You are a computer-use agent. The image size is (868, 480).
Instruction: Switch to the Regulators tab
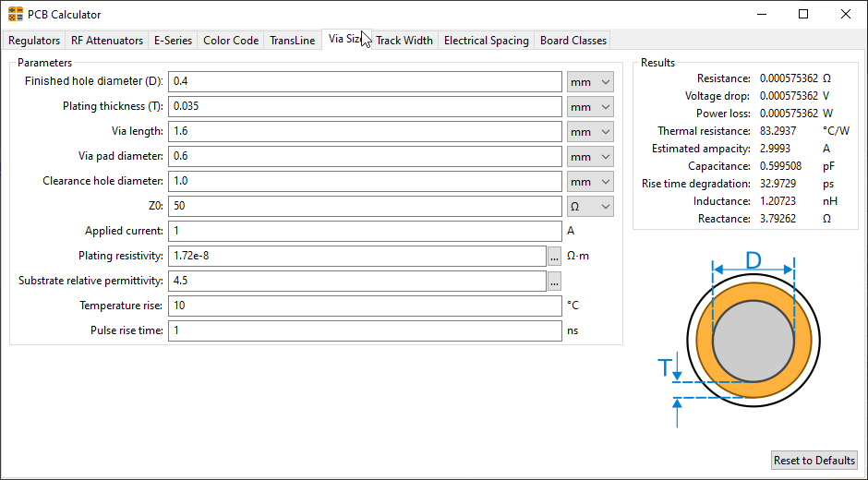pos(34,41)
